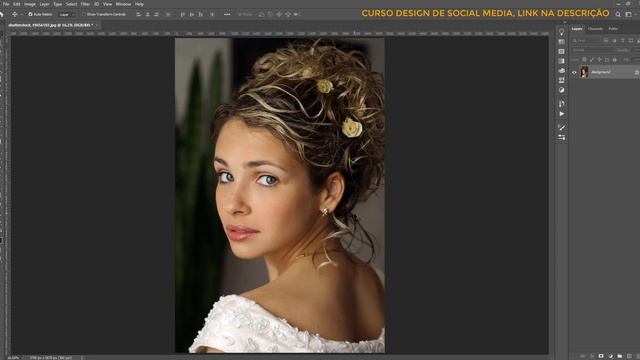640x360 pixels.
Task: Open the more align options (three dots)
Action: 227,14
